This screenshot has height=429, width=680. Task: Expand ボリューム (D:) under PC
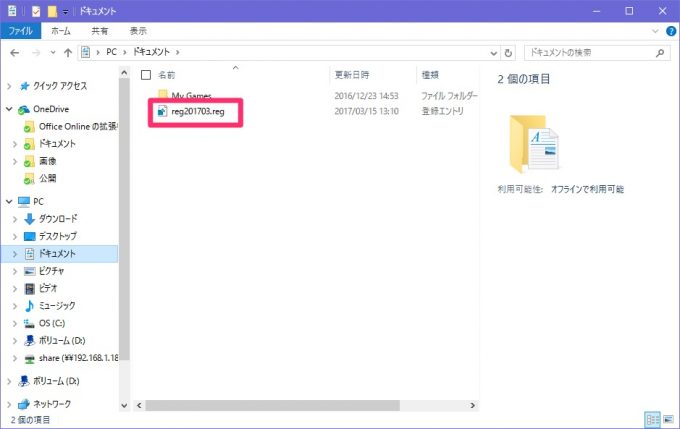[x=15, y=341]
